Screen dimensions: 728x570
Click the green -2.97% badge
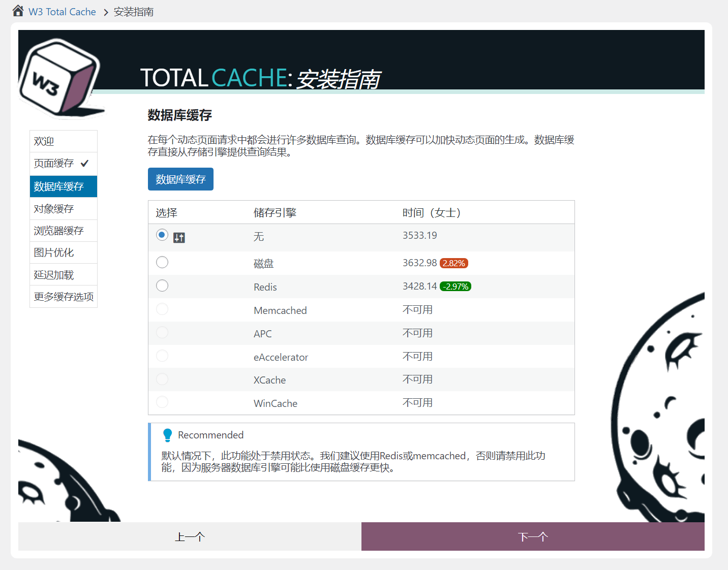pyautogui.click(x=456, y=287)
